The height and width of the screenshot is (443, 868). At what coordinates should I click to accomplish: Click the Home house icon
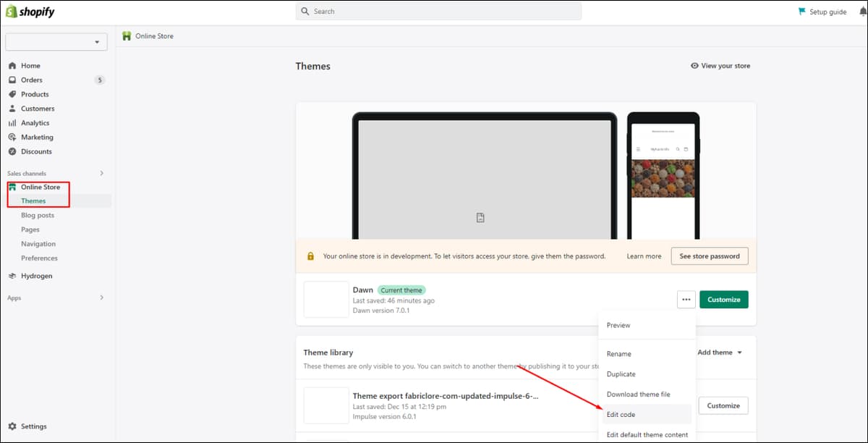click(12, 66)
